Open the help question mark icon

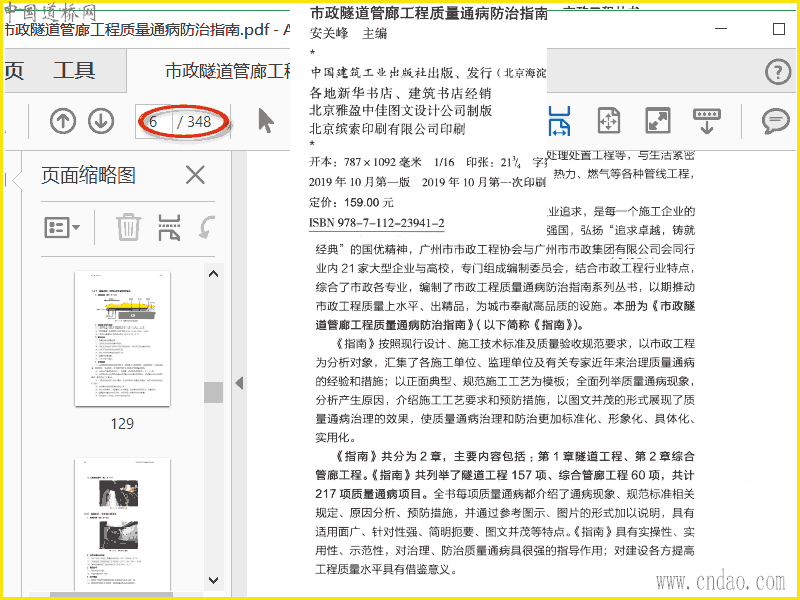pos(778,72)
